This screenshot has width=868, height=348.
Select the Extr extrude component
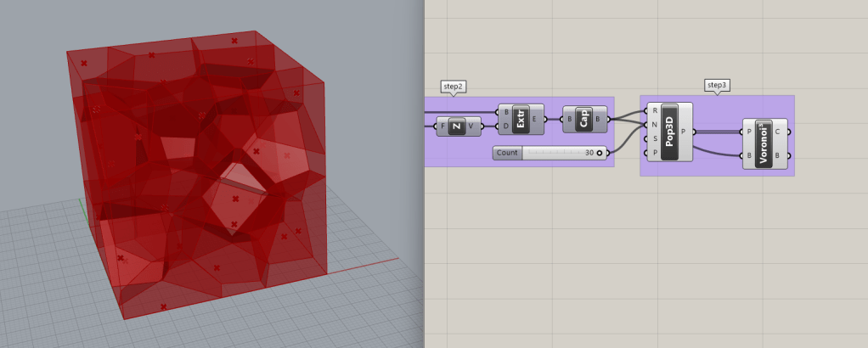pos(521,119)
